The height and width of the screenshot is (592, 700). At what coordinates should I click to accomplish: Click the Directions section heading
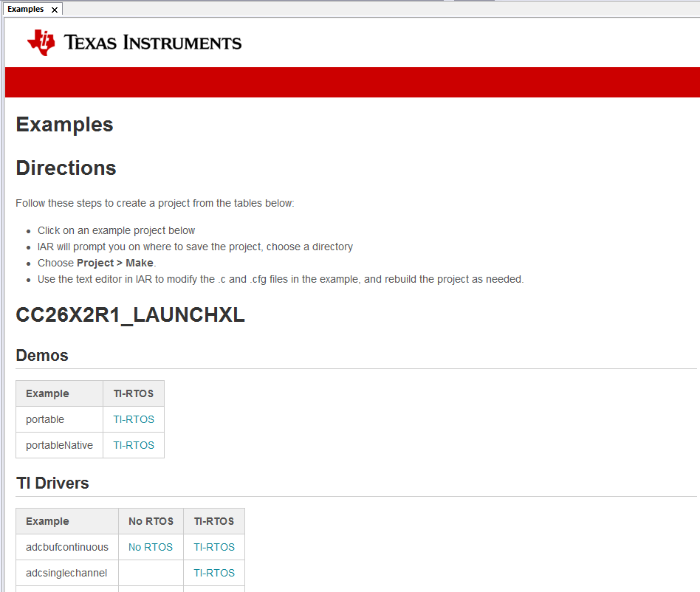66,168
